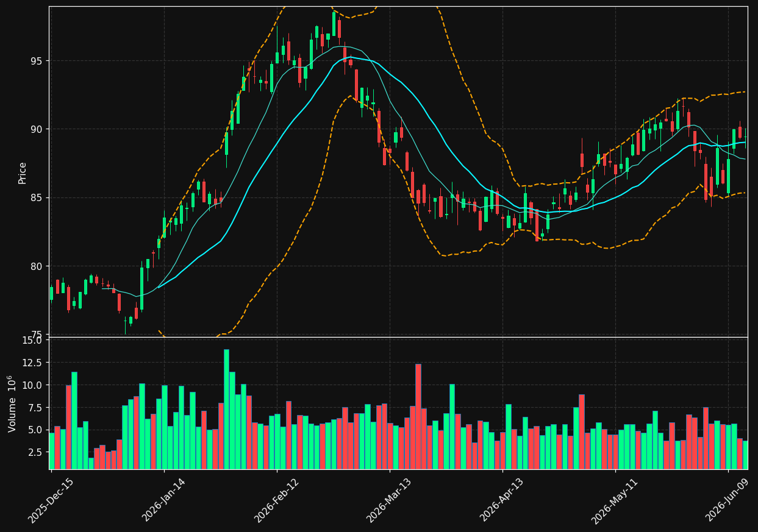
Task: Click the 85 price tick label
Action: 37,198
